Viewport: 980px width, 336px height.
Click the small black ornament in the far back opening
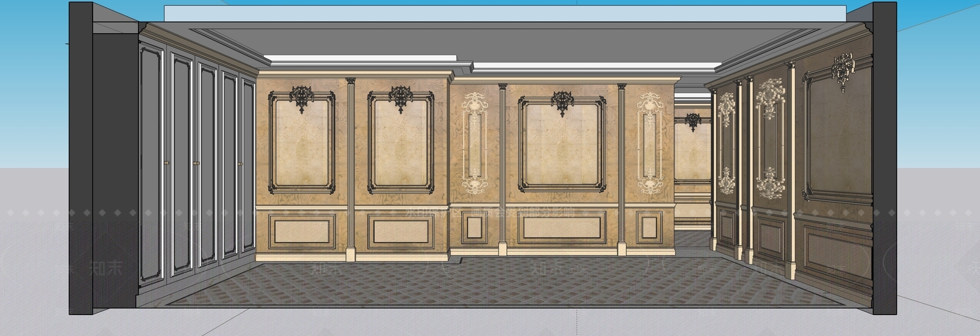tap(693, 120)
